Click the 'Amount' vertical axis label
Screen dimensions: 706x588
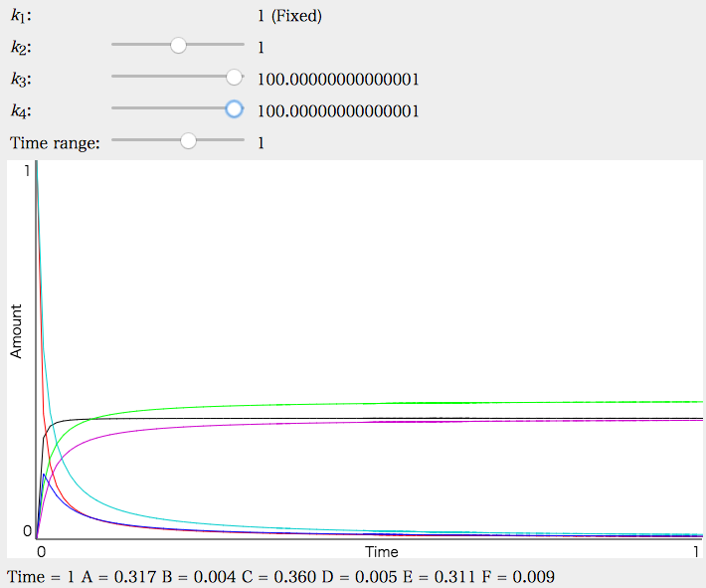[x=16, y=331]
